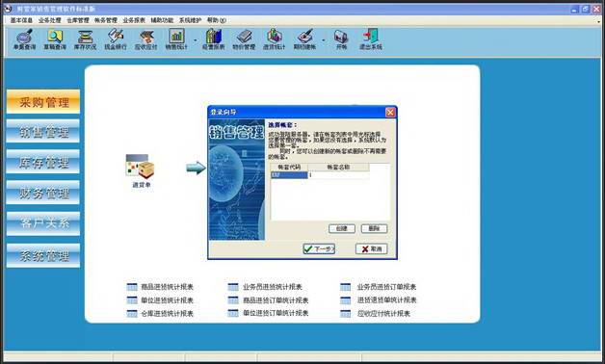Open 应收应付统计报表 report link
605x364 pixels.
click(383, 314)
